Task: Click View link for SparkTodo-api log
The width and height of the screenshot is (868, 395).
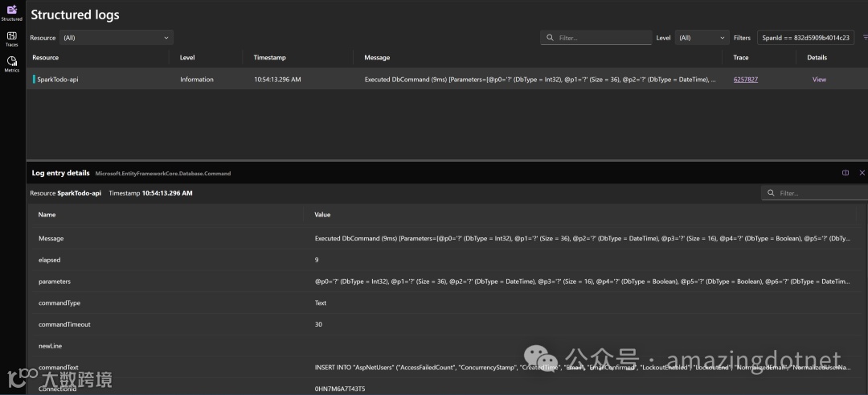Action: 819,80
